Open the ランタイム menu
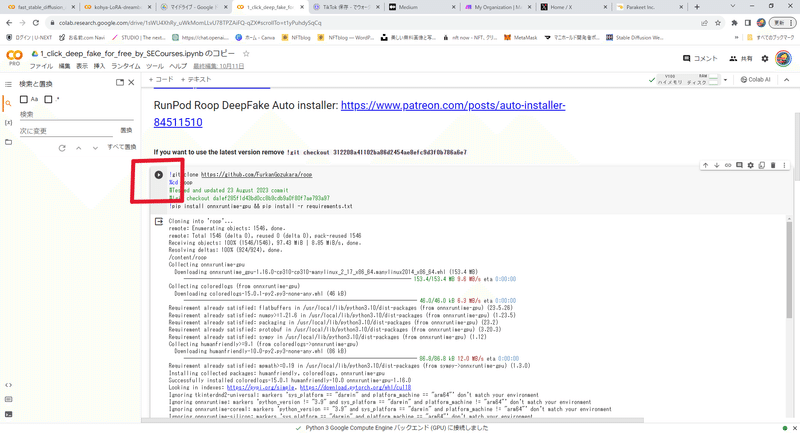800x433 pixels. coord(126,66)
